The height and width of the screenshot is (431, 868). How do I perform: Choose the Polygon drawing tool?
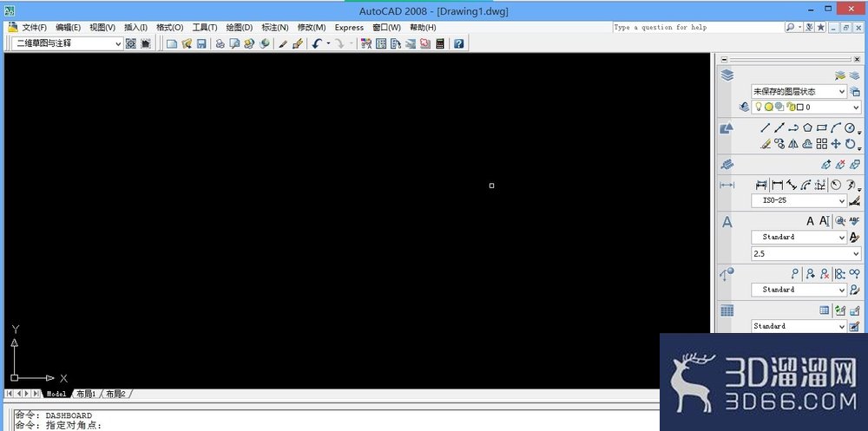click(x=807, y=127)
